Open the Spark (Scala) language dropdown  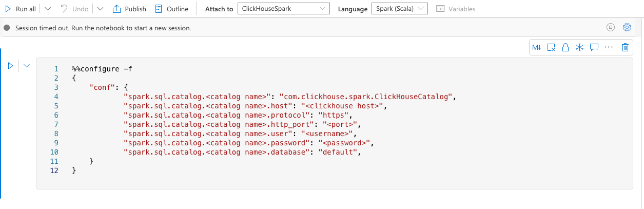[x=399, y=9]
